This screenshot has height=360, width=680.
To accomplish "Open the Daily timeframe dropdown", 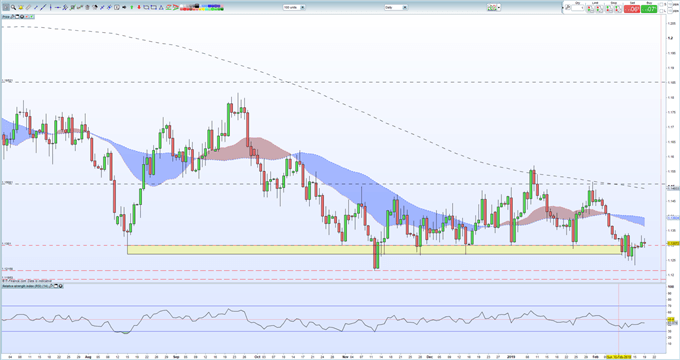I will tap(396, 7).
